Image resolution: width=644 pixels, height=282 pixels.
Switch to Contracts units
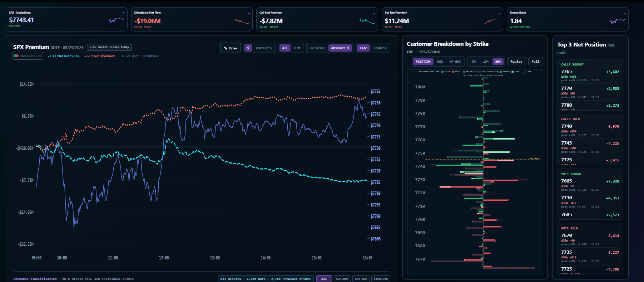coord(264,48)
